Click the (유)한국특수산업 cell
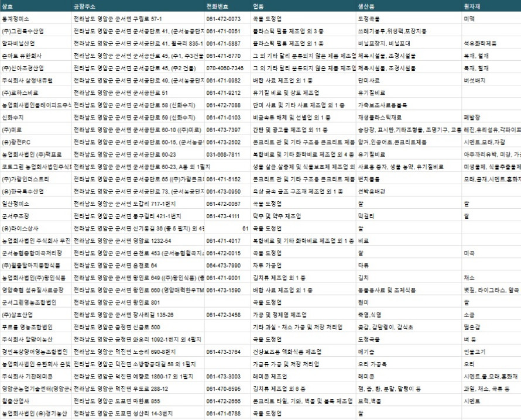Viewport: 521px width, 420px height. click(36, 191)
